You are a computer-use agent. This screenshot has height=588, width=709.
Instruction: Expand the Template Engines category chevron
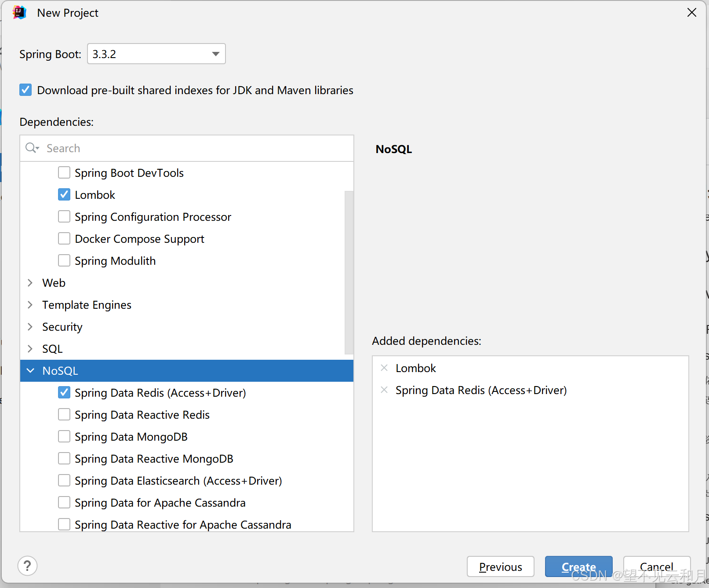click(30, 305)
